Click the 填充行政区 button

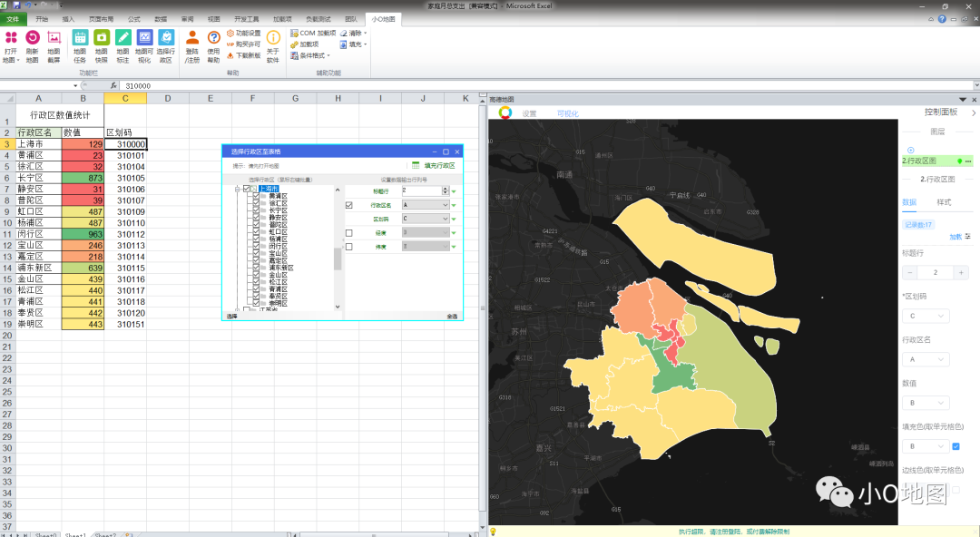tap(433, 166)
